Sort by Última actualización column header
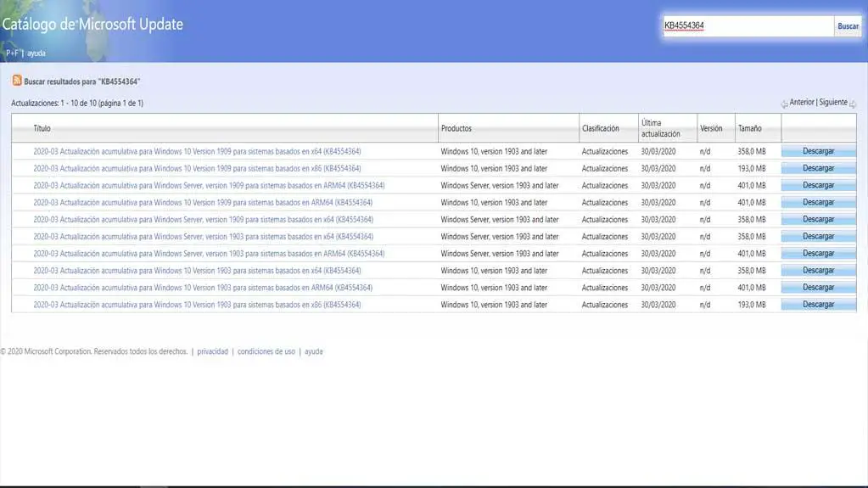 (660, 128)
